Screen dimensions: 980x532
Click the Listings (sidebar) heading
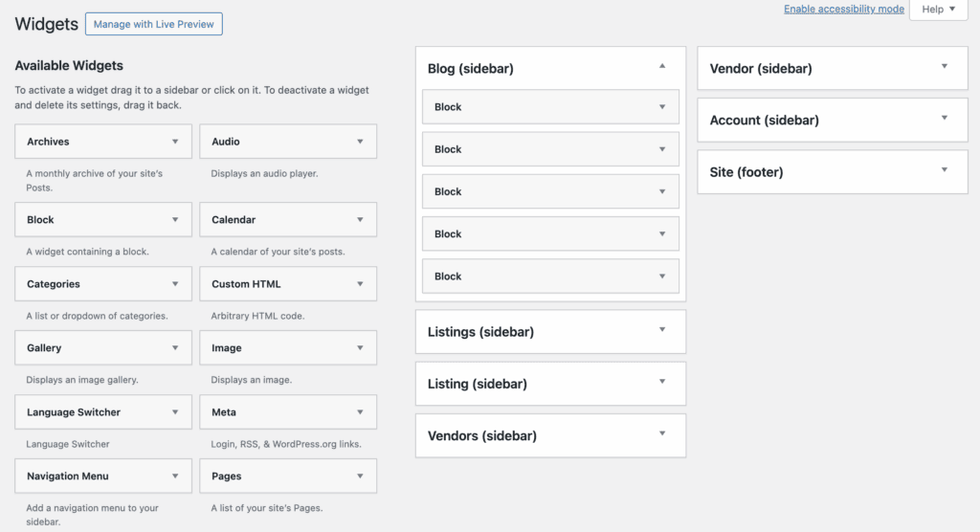480,332
